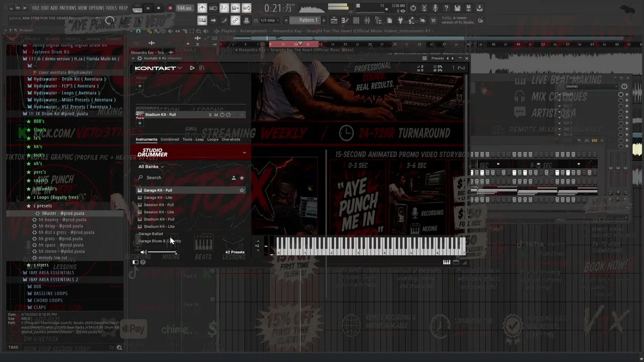Viewport: 644px width, 362px height.
Task: Toggle the link chain icon in toolbar
Action: [235, 20]
